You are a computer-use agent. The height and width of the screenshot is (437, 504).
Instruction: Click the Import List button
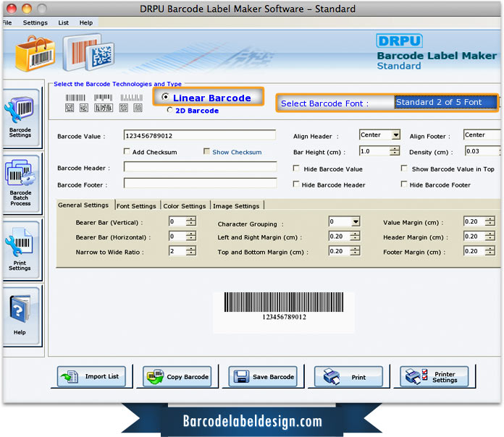(91, 376)
